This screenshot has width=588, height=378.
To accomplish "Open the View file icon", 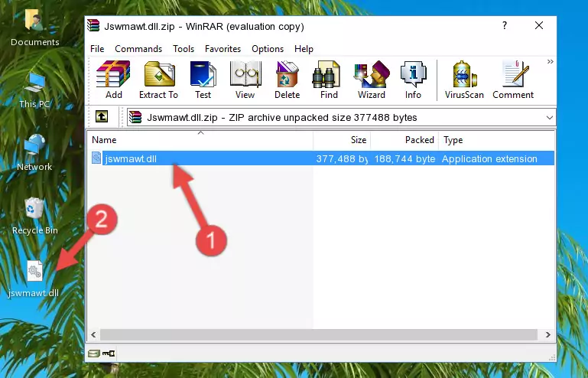I will (x=245, y=80).
